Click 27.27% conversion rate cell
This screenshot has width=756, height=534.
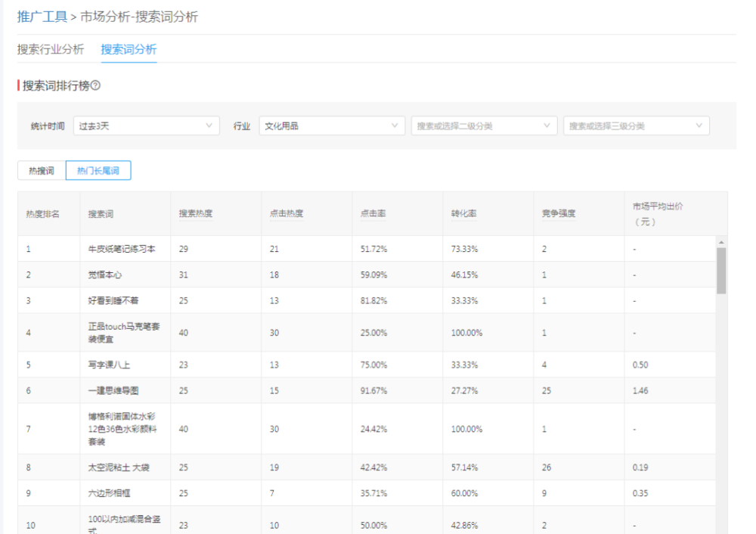click(x=464, y=391)
